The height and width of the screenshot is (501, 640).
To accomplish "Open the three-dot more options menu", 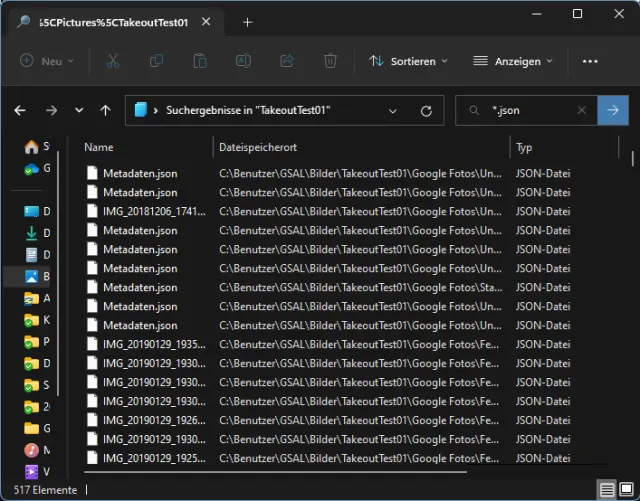I will pos(590,61).
